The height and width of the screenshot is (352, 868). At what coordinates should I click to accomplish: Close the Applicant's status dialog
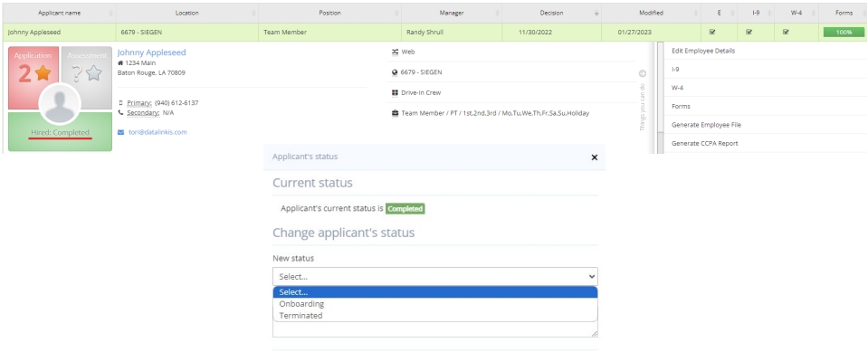pos(595,157)
